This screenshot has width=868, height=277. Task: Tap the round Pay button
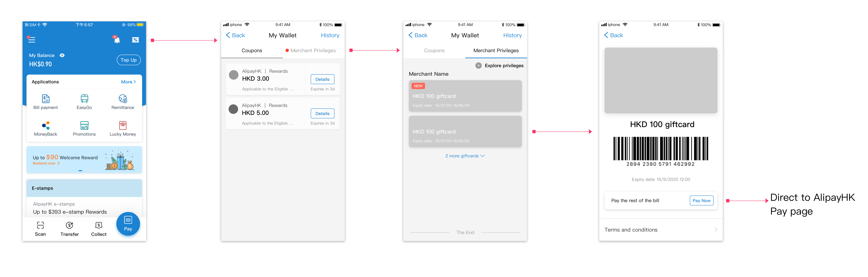coord(128,224)
